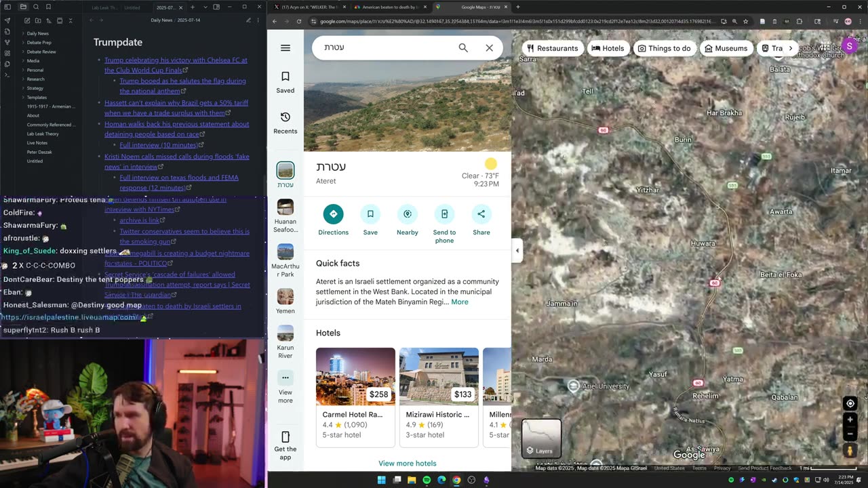Open Obsidian bookmarks panel
Screen dimensions: 868x488
[48, 7]
